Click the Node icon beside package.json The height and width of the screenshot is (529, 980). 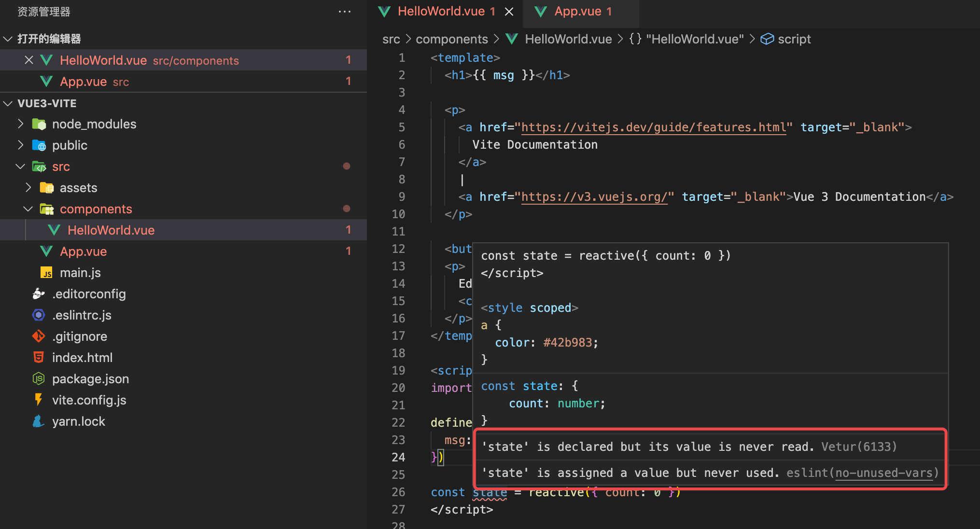pos(39,379)
